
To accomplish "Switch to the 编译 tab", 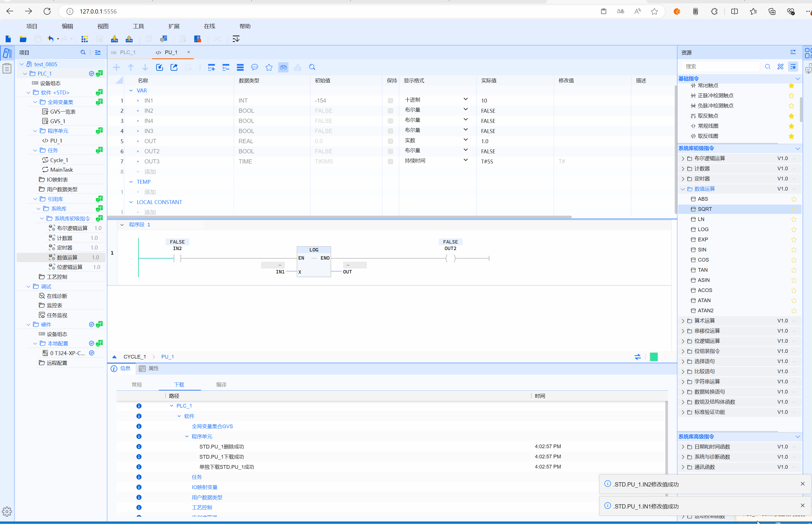I will 221,384.
